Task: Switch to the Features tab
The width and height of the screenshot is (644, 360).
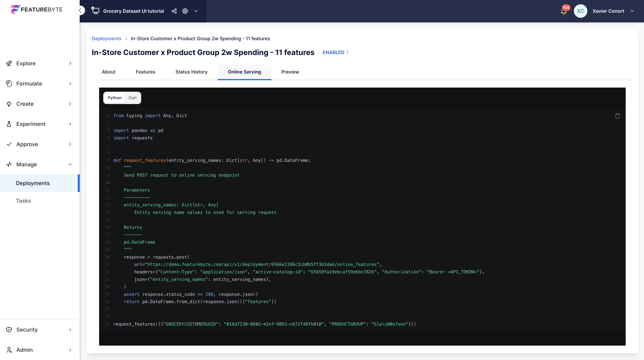Action: click(x=145, y=72)
